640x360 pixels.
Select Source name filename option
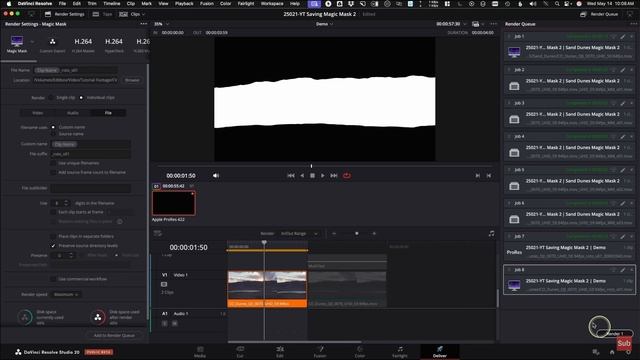tap(53, 134)
